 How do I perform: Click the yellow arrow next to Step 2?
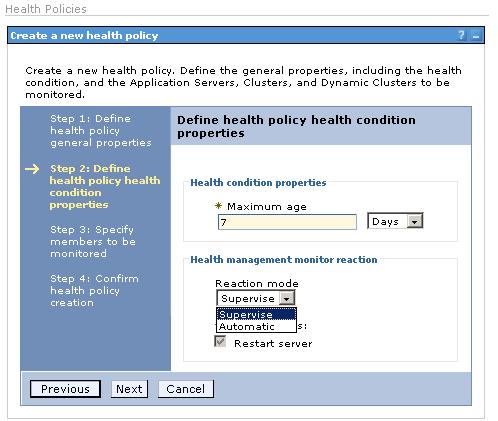point(32,169)
